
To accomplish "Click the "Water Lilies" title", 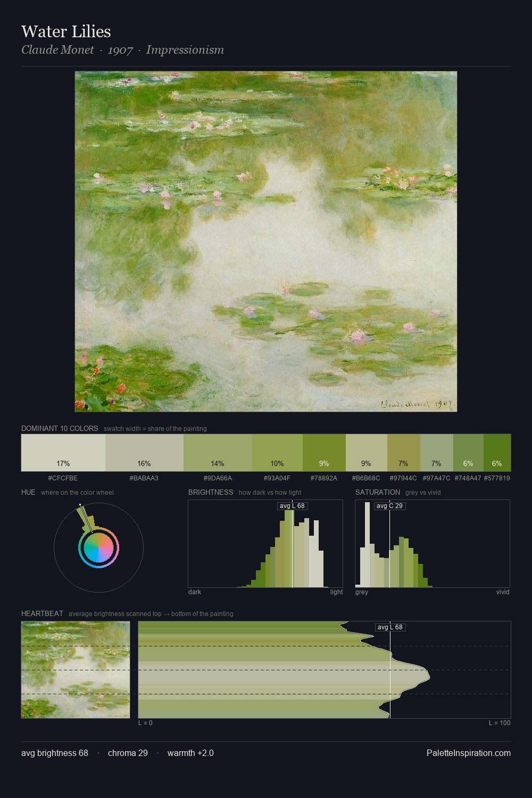I will pos(66,31).
